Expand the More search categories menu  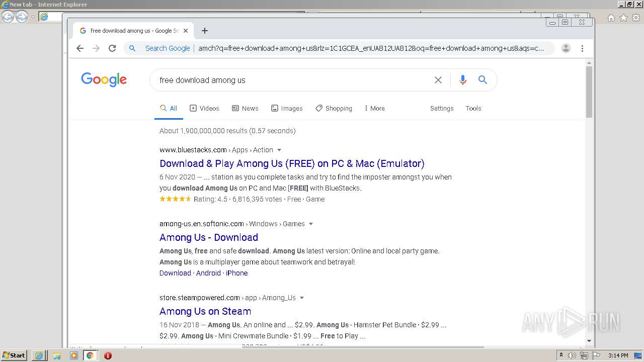(x=374, y=108)
